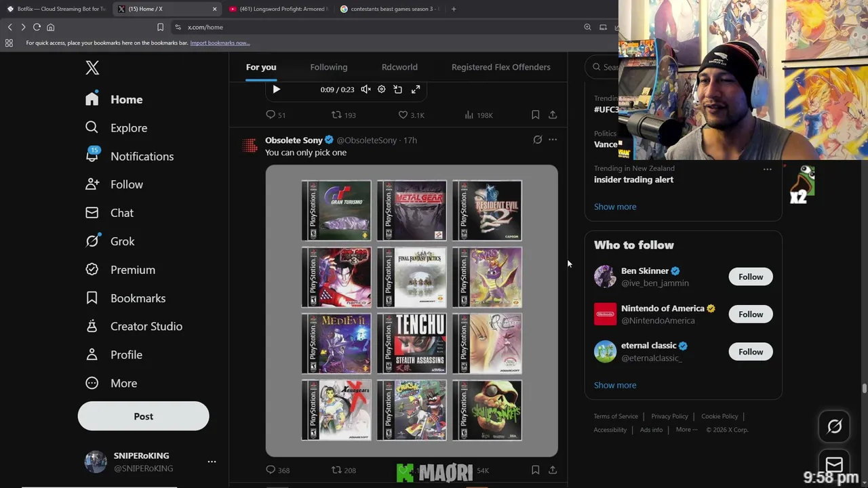Show more who to follow
Image resolution: width=868 pixels, height=488 pixels.
(x=615, y=385)
